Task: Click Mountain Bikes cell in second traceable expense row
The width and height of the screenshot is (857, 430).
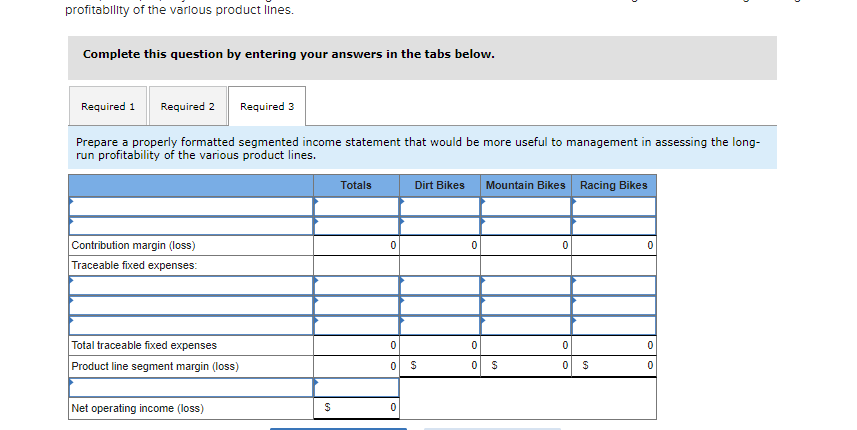Action: (526, 305)
